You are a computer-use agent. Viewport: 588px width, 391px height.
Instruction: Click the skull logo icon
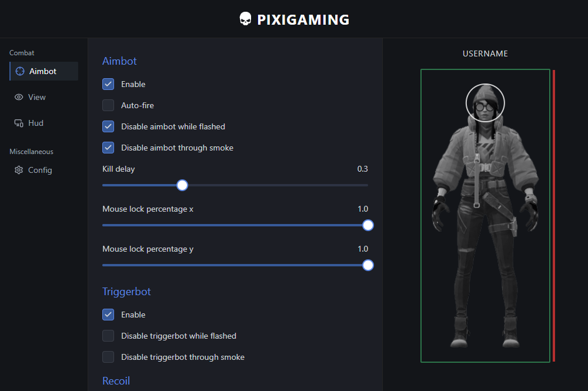coord(245,19)
